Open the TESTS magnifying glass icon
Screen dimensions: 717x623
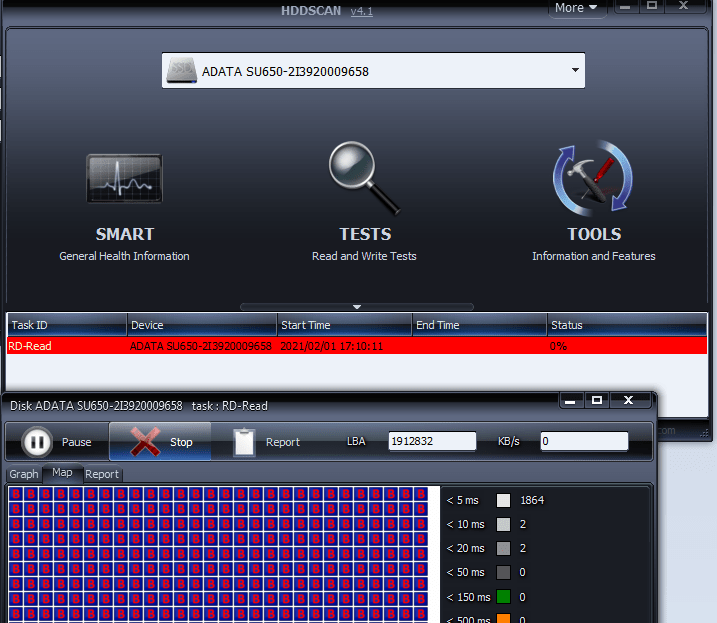(x=364, y=178)
